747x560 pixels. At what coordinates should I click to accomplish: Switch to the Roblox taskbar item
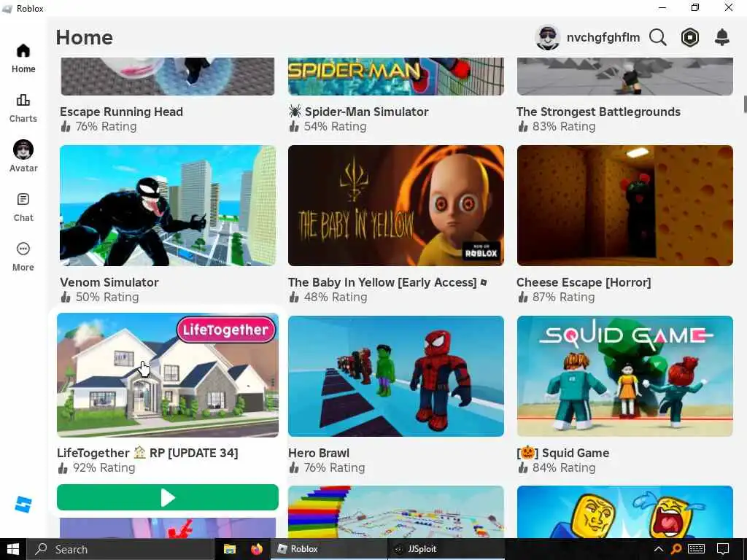tap(329, 549)
